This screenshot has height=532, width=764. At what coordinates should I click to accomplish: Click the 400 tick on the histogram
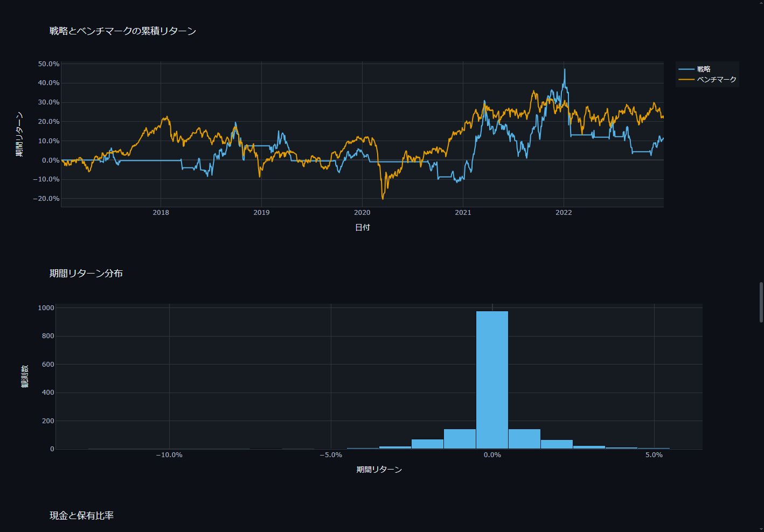point(48,393)
